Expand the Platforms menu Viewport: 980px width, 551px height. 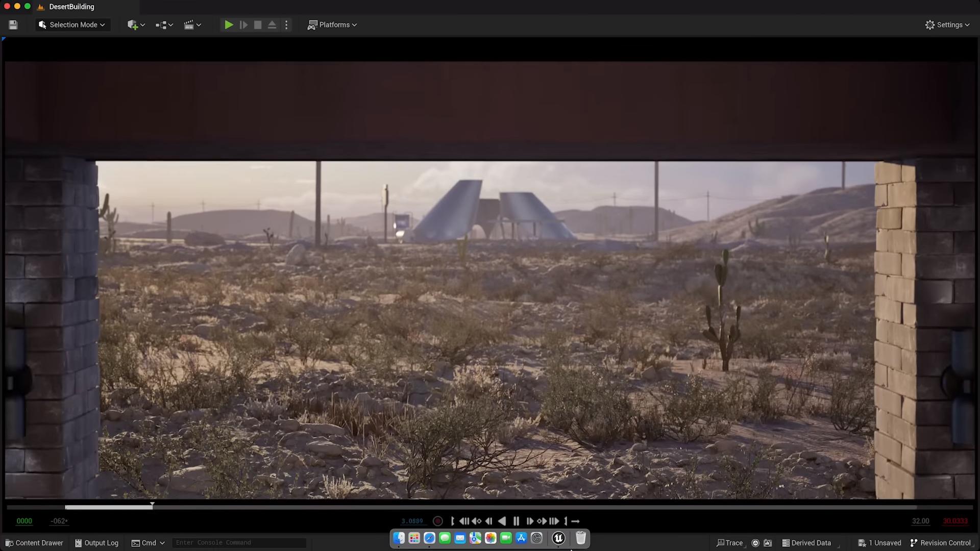point(332,24)
